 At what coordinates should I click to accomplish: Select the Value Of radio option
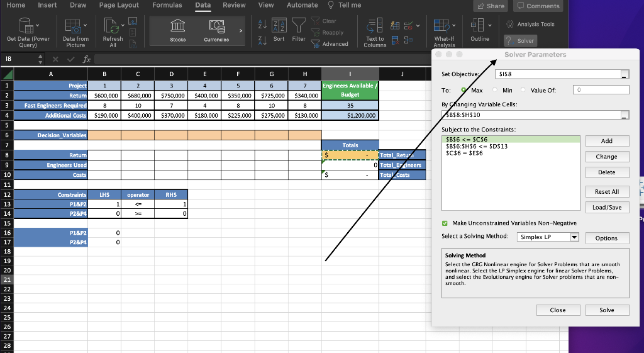click(x=523, y=90)
